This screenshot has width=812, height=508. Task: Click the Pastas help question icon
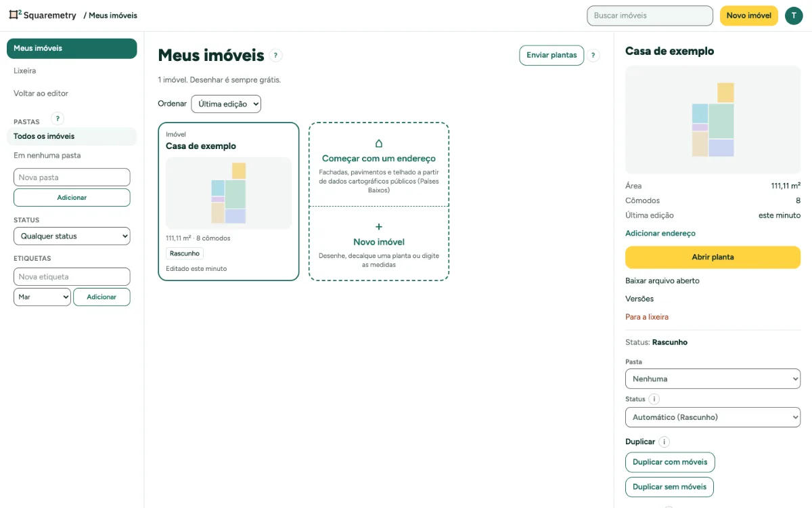58,119
